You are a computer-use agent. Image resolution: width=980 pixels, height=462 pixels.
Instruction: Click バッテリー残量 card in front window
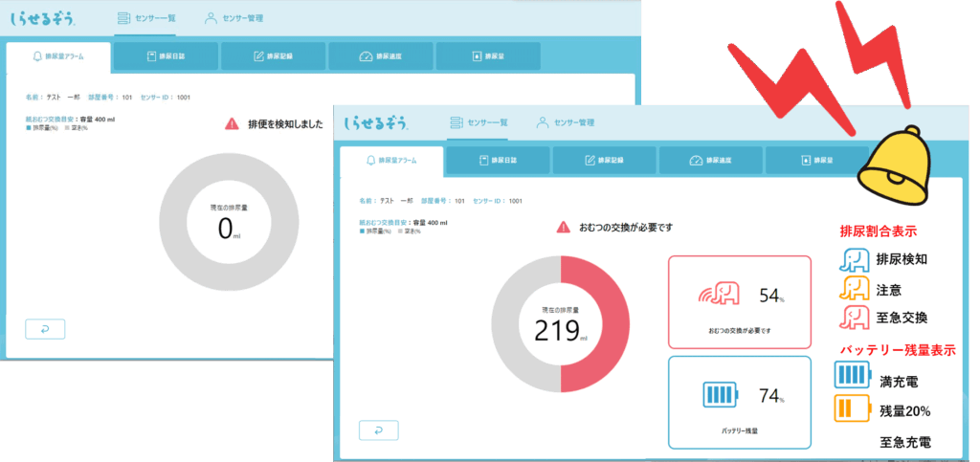pos(740,403)
